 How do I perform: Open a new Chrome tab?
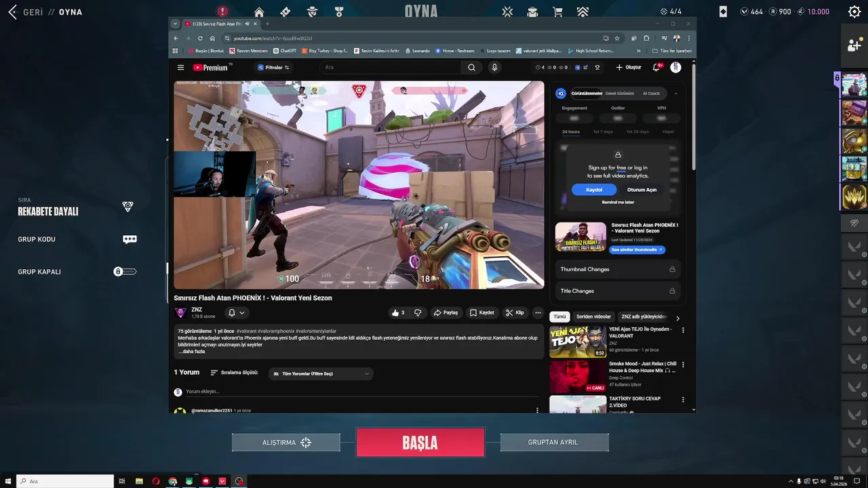(x=267, y=24)
